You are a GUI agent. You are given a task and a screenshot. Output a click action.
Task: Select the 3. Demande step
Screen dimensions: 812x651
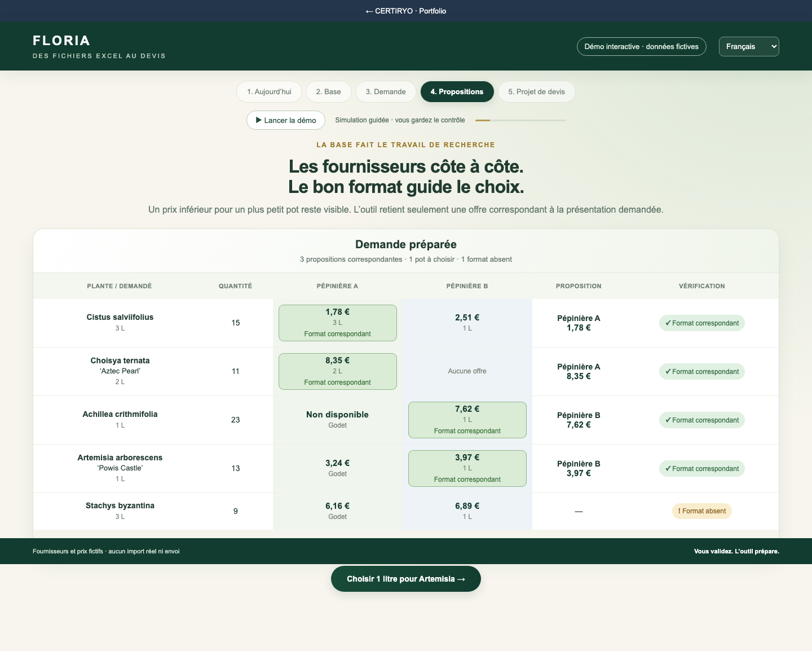click(x=386, y=92)
